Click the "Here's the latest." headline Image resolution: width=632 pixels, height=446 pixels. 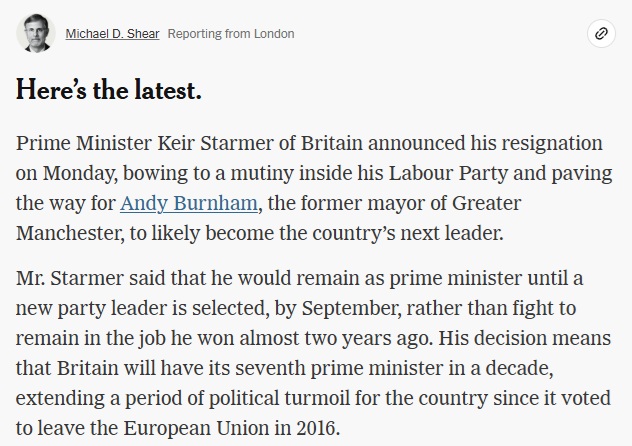click(x=108, y=89)
